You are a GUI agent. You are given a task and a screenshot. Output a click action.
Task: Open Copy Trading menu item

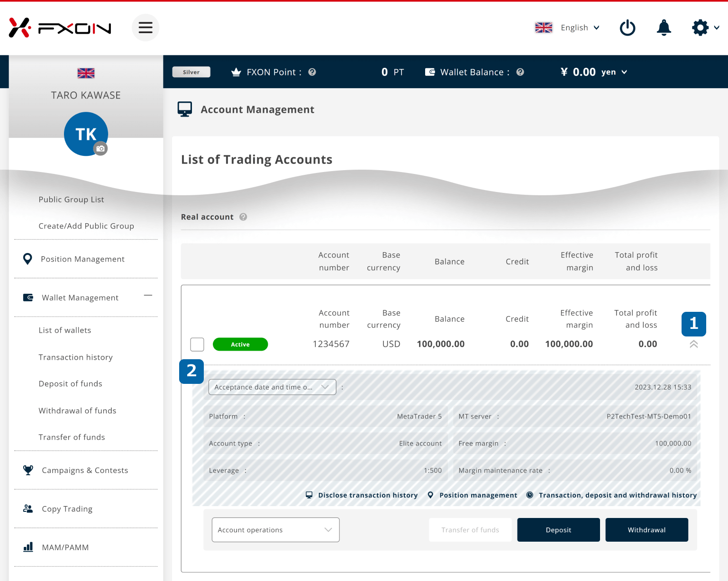pyautogui.click(x=67, y=509)
